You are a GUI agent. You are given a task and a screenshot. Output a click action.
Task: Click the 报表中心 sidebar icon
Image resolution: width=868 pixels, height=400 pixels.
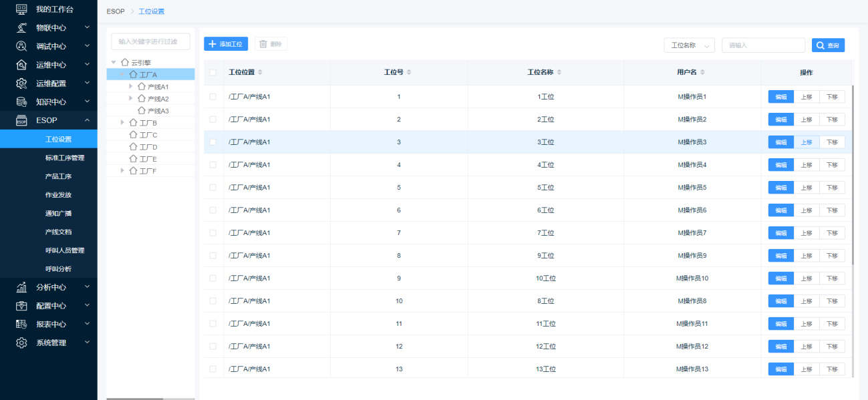coord(21,325)
